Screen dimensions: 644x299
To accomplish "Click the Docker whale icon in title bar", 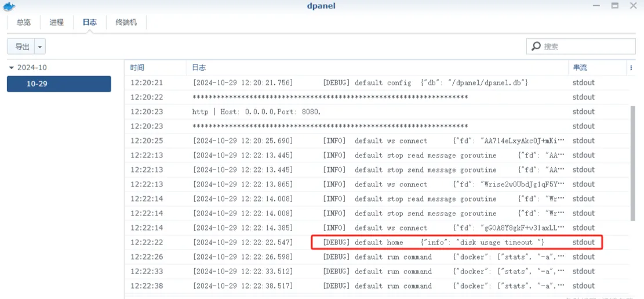I will point(9,6).
